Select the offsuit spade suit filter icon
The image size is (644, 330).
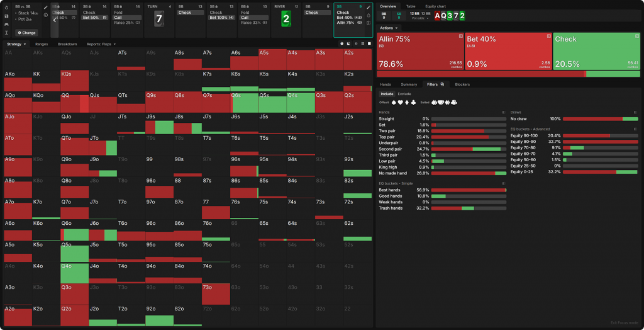pyautogui.click(x=393, y=102)
